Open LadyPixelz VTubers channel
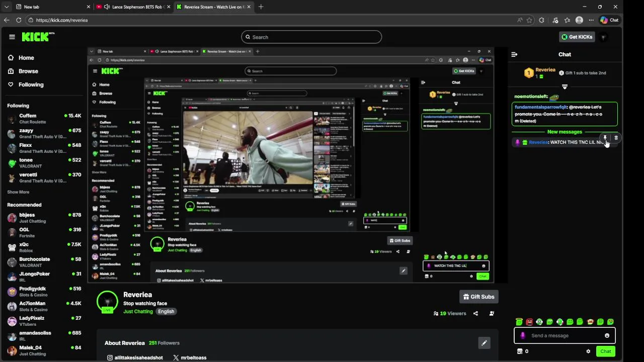The height and width of the screenshot is (362, 644). [x=44, y=321]
